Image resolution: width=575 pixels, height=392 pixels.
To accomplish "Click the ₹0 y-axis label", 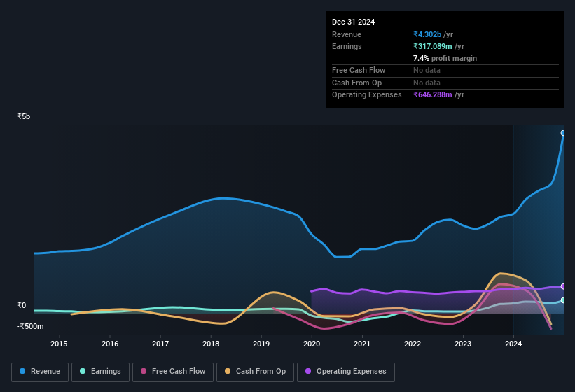I will 21,305.
